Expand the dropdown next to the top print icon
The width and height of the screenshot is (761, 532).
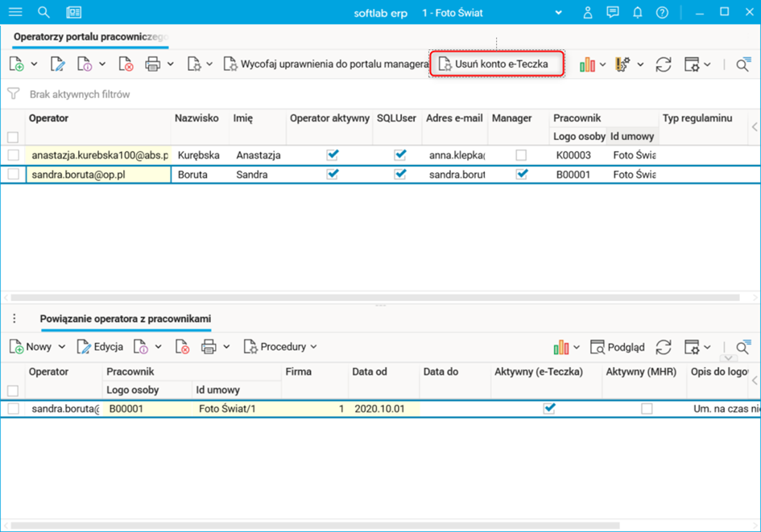171,64
